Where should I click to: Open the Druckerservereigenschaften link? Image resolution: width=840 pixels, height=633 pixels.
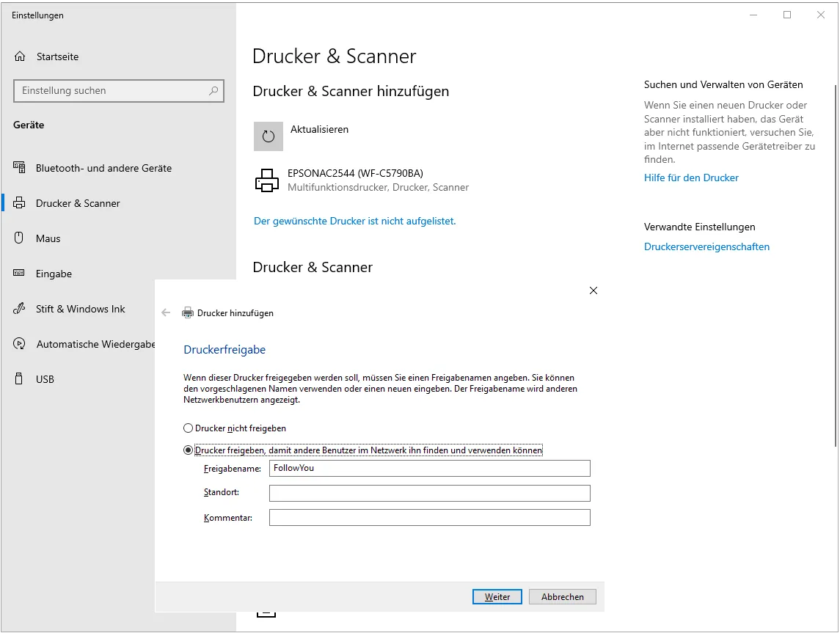(706, 247)
